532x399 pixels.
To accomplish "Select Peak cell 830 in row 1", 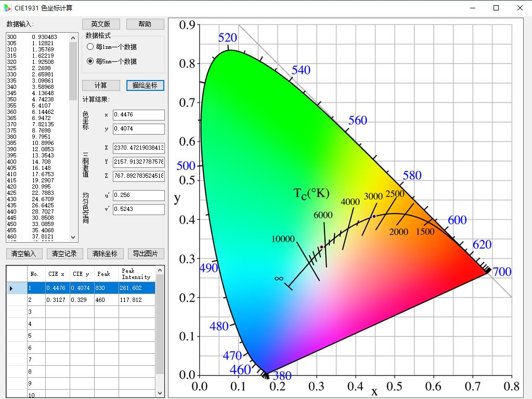I will [107, 288].
